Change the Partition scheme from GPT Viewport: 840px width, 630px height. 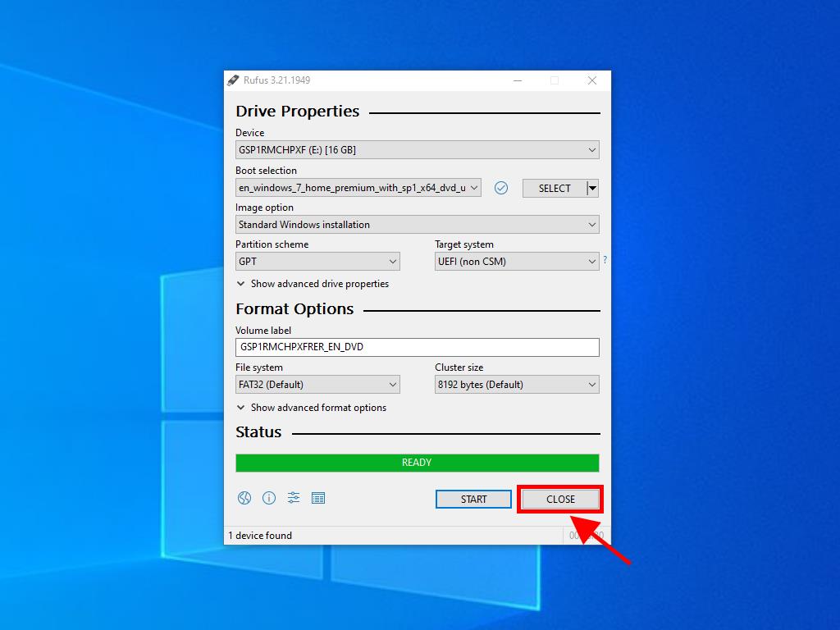(317, 262)
